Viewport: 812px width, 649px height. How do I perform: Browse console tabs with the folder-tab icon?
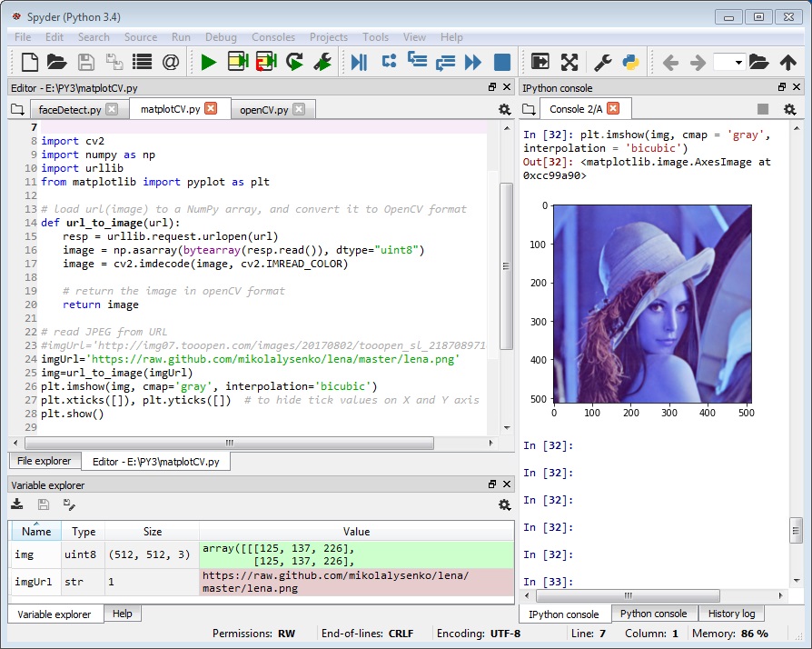coord(529,109)
